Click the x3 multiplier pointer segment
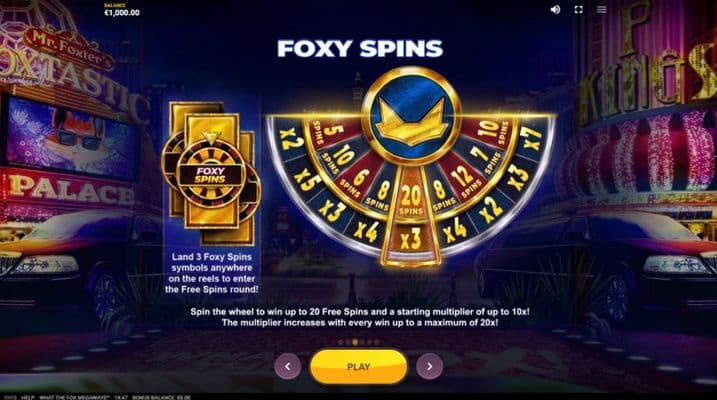 [411, 240]
